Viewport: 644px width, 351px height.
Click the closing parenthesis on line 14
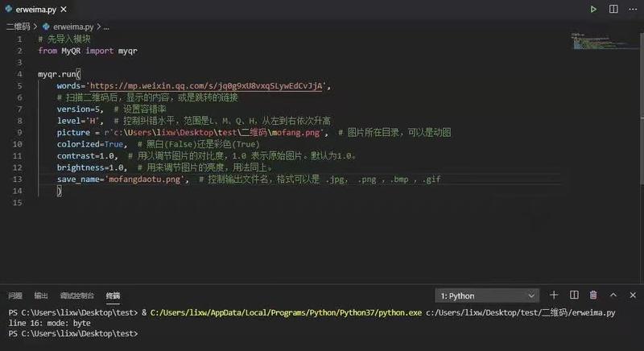[59, 191]
